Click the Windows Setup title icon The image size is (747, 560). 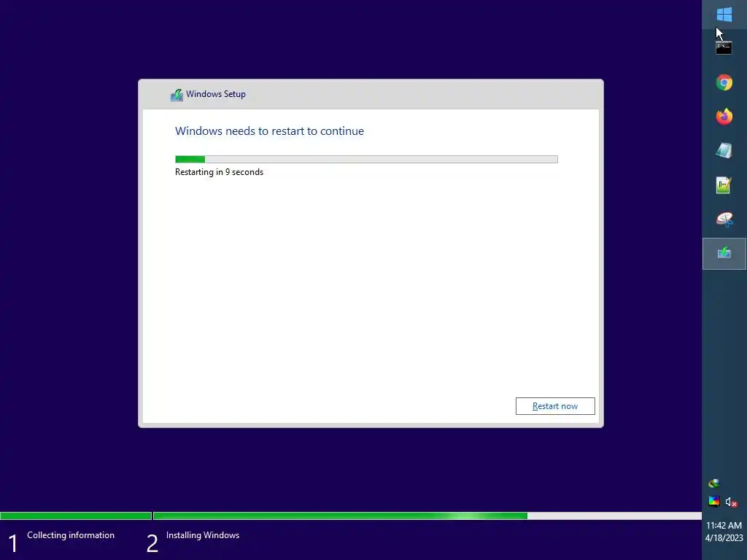point(177,95)
